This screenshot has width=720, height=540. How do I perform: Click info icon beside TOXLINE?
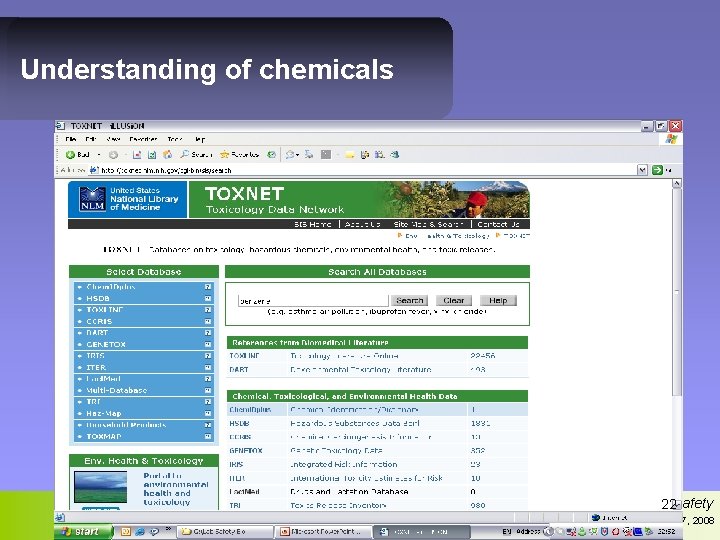point(208,310)
